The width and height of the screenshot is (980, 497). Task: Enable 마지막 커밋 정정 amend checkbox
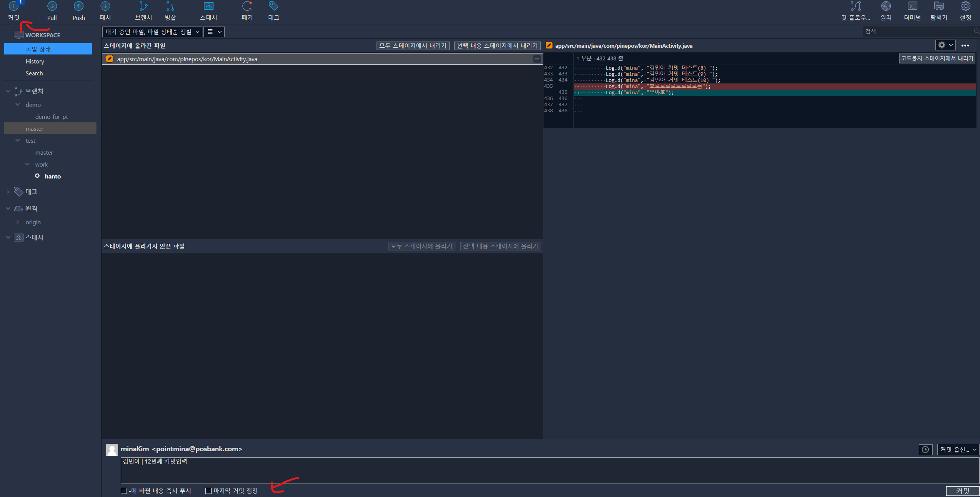[x=209, y=490]
